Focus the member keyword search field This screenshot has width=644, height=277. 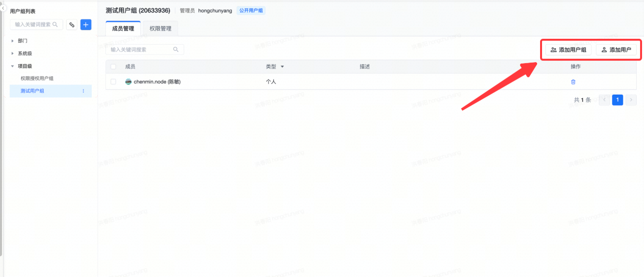tap(145, 49)
